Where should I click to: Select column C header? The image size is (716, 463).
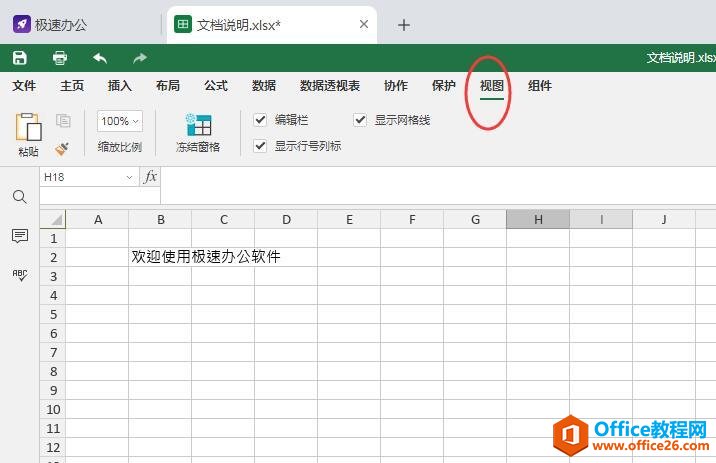tap(224, 220)
